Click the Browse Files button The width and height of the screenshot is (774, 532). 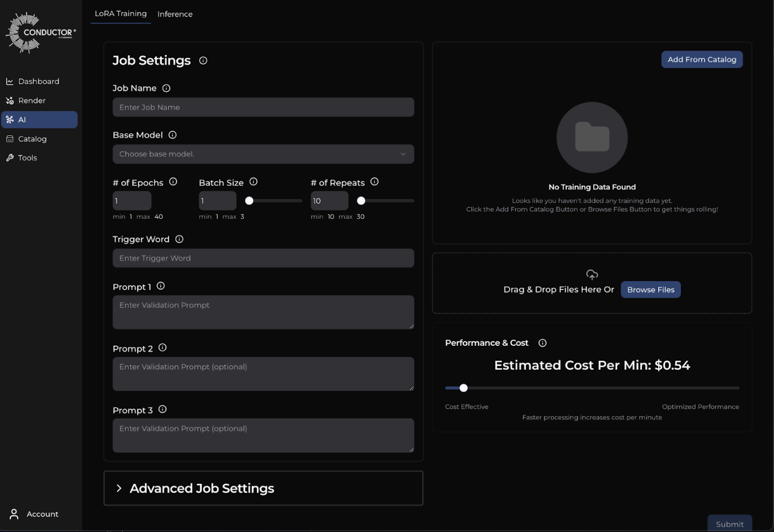point(650,290)
